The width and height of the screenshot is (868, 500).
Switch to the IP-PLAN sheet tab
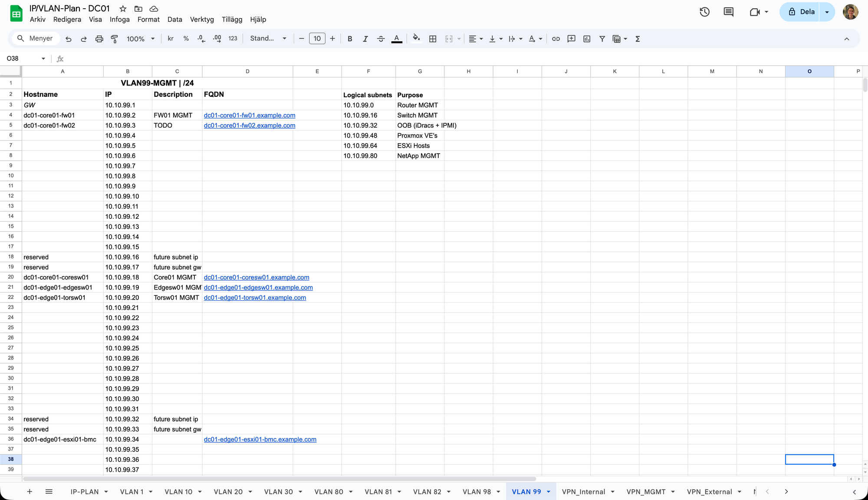tap(85, 492)
